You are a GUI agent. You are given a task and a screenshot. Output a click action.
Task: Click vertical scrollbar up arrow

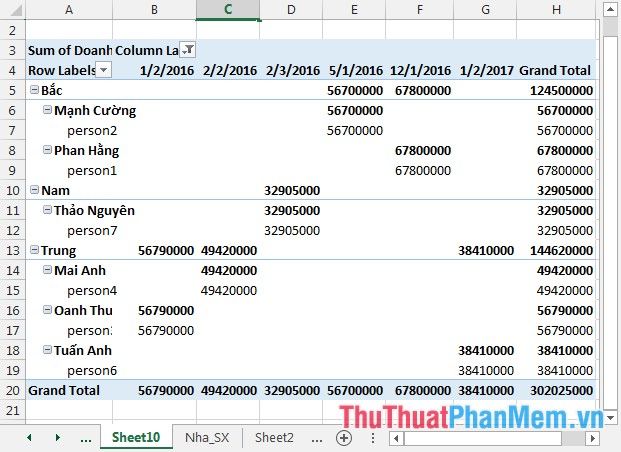point(610,10)
